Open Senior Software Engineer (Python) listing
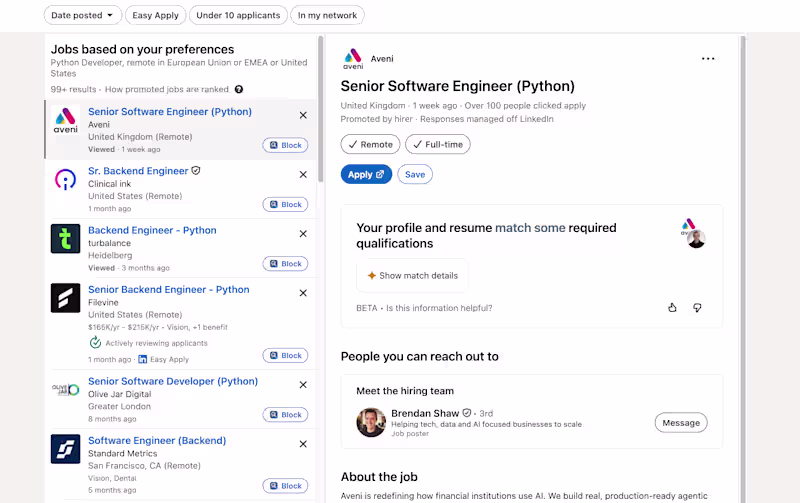Image resolution: width=800 pixels, height=503 pixels. pyautogui.click(x=170, y=112)
